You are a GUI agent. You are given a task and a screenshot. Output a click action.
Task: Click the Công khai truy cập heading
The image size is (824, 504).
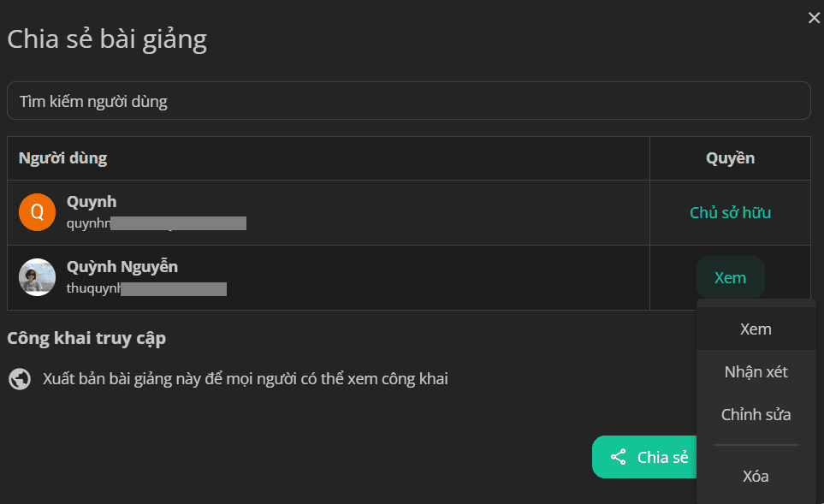tap(86, 338)
